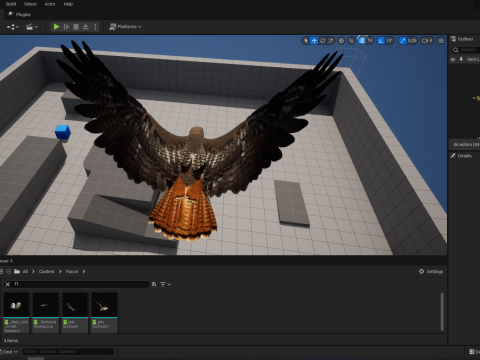The width and height of the screenshot is (480, 360).
Task: Open Content Browser Settings
Action: coord(431,271)
